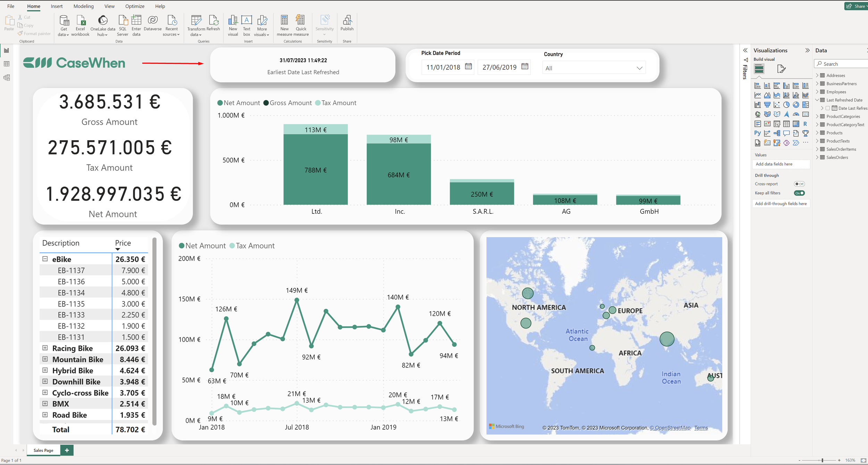Select the Pie chart visual

point(786,104)
